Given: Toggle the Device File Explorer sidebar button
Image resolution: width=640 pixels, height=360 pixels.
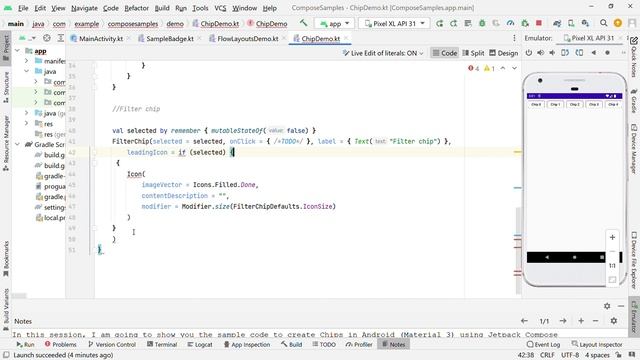Looking at the screenshot, I should (634, 260).
